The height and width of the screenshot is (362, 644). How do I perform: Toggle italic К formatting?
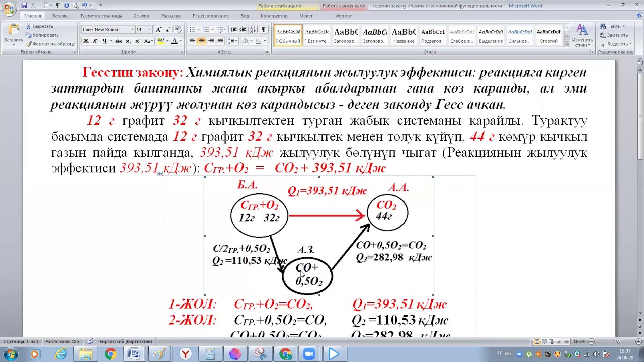point(95,41)
